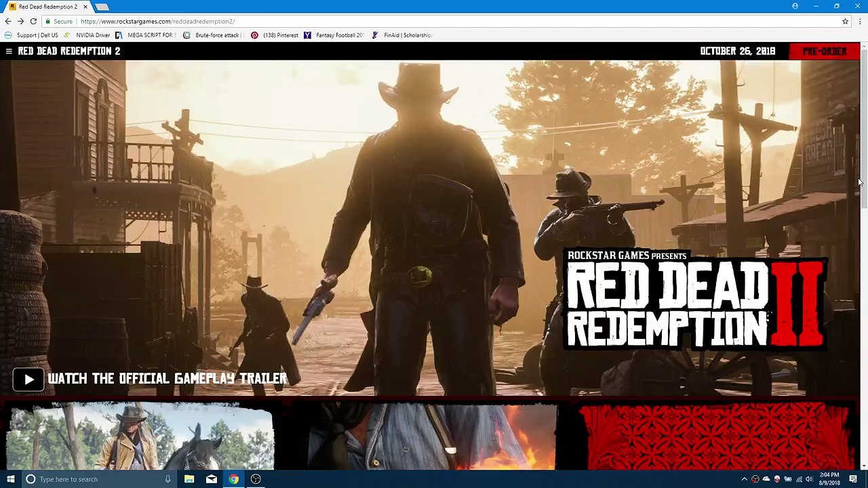The width and height of the screenshot is (868, 488).
Task: Select the Red Dead Redemption 2 browser tab
Action: coord(47,7)
